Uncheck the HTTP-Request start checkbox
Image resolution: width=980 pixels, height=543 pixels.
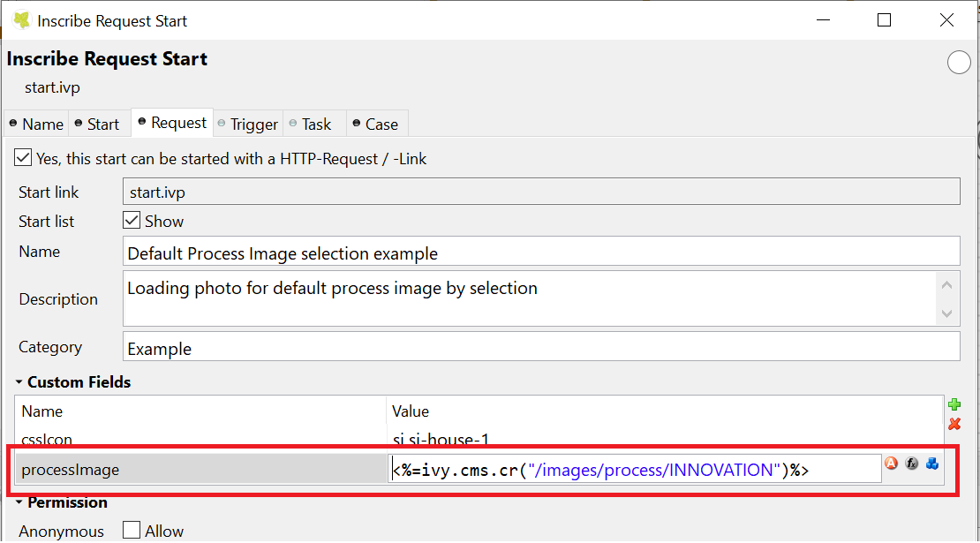tap(23, 159)
